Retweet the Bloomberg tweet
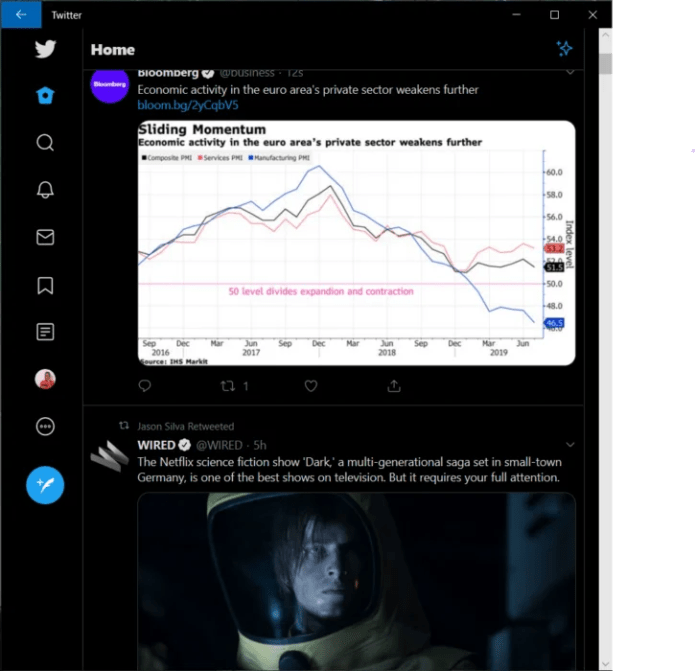The image size is (696, 671). click(x=228, y=386)
